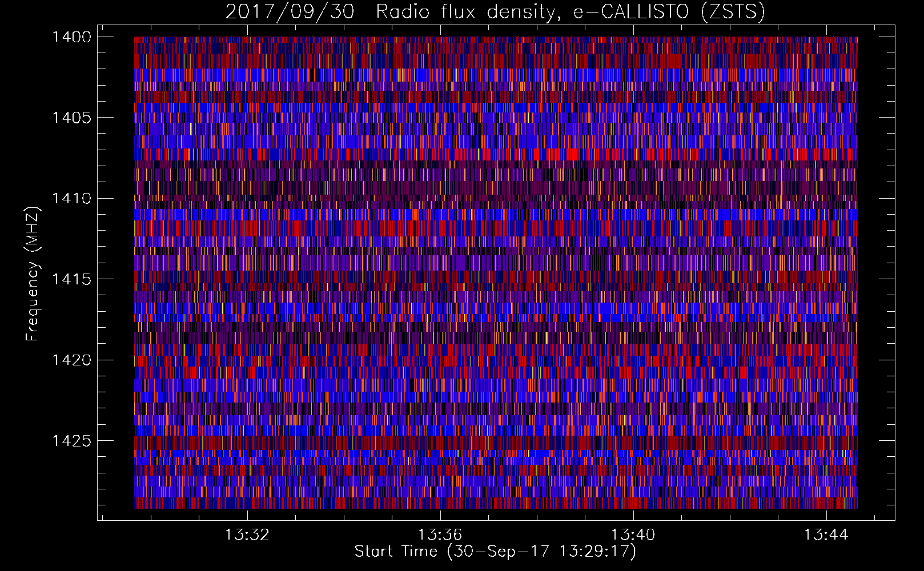Image resolution: width=924 pixels, height=571 pixels.
Task: Select the 'Frequency (MHZ)' y-axis label
Action: pyautogui.click(x=33, y=274)
